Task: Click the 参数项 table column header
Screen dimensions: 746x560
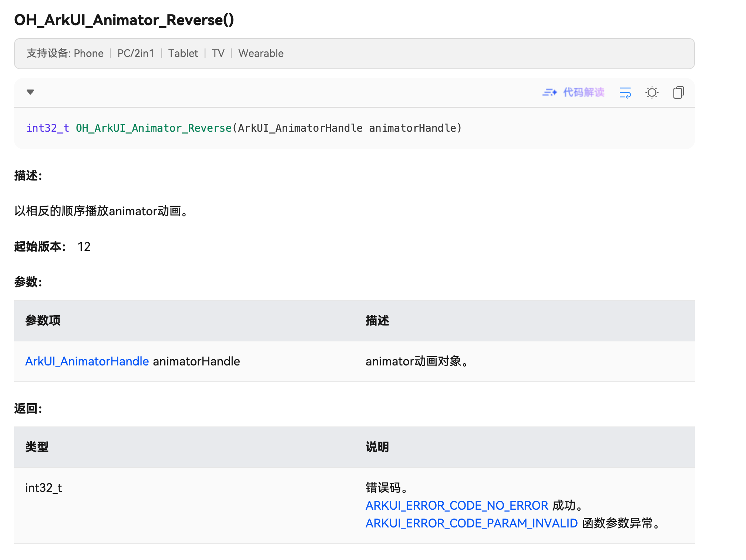Action: click(x=43, y=320)
